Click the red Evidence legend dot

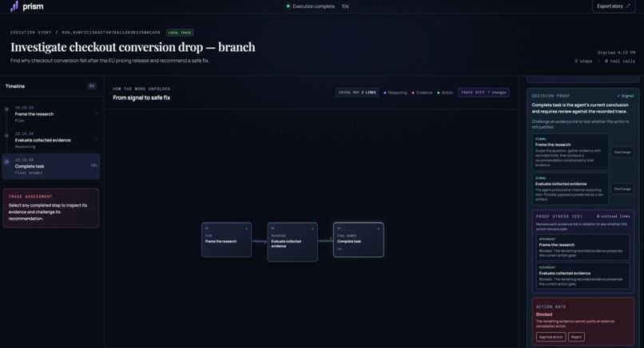[x=413, y=93]
